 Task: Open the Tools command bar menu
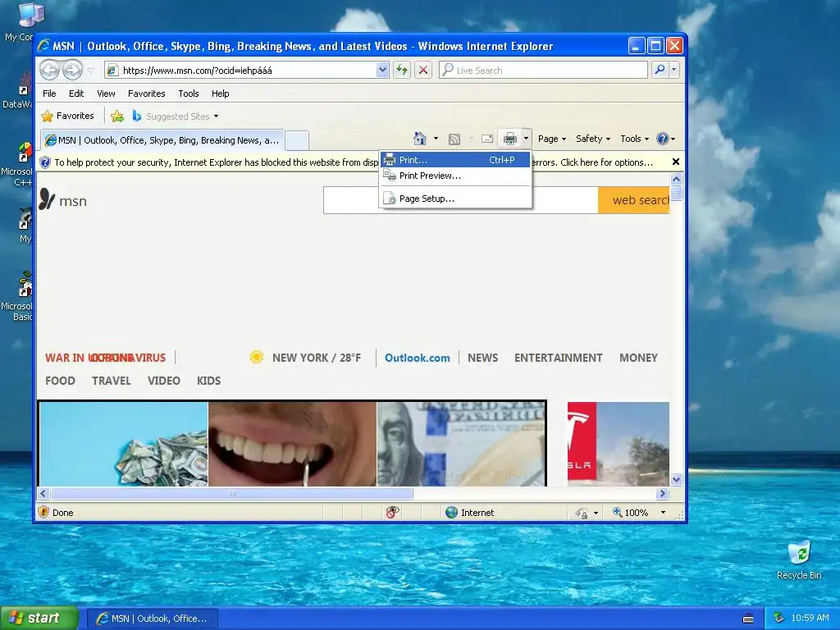[x=634, y=139]
